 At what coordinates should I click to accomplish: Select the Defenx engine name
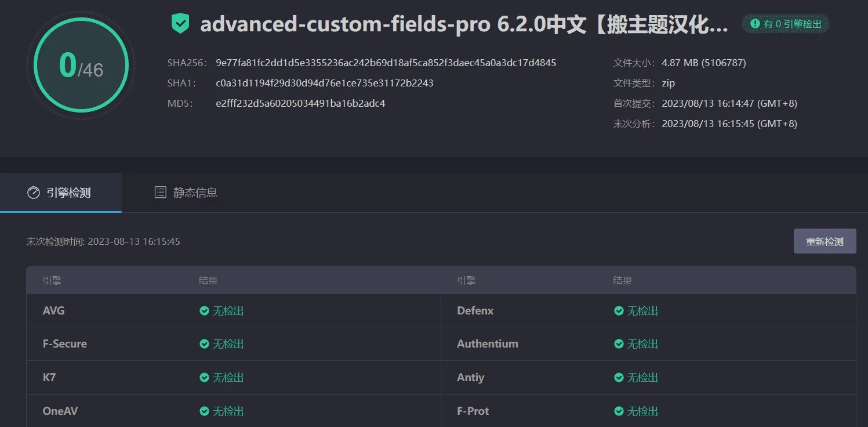click(475, 311)
